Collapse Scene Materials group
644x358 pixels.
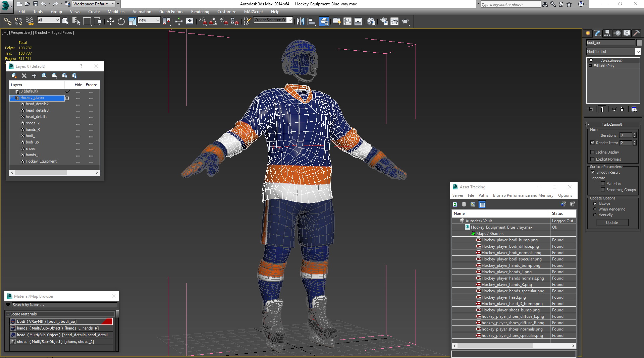point(8,314)
